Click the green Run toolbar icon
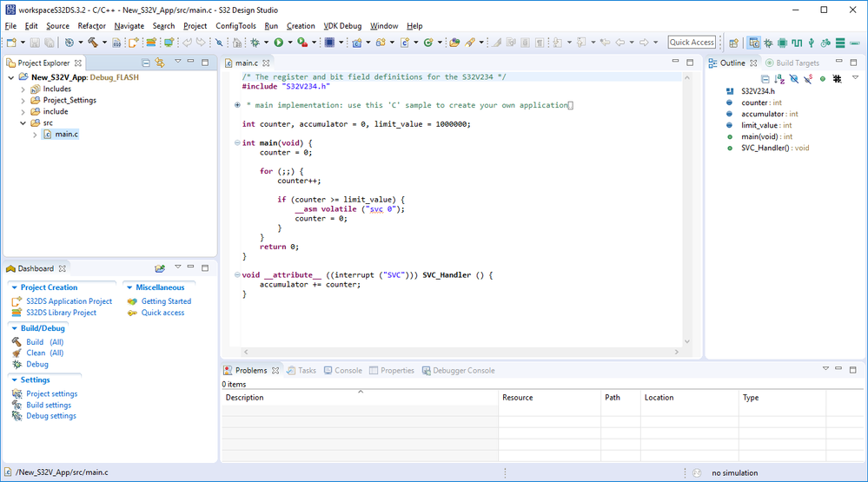 pyautogui.click(x=278, y=42)
